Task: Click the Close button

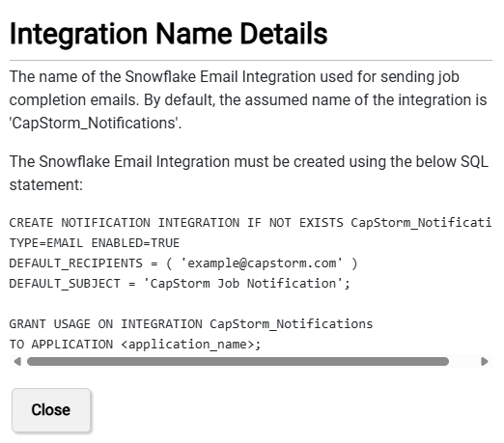Action: (x=51, y=410)
